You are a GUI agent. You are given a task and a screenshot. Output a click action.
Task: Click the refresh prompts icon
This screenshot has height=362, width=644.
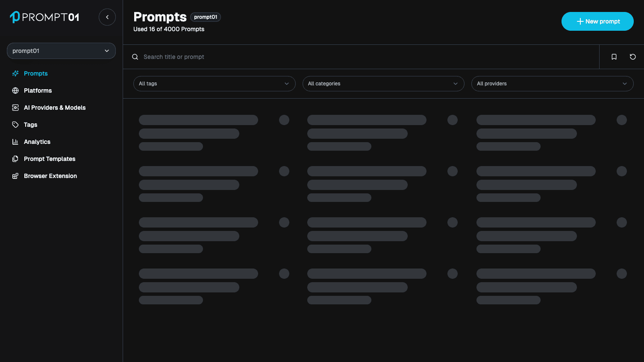[633, 57]
